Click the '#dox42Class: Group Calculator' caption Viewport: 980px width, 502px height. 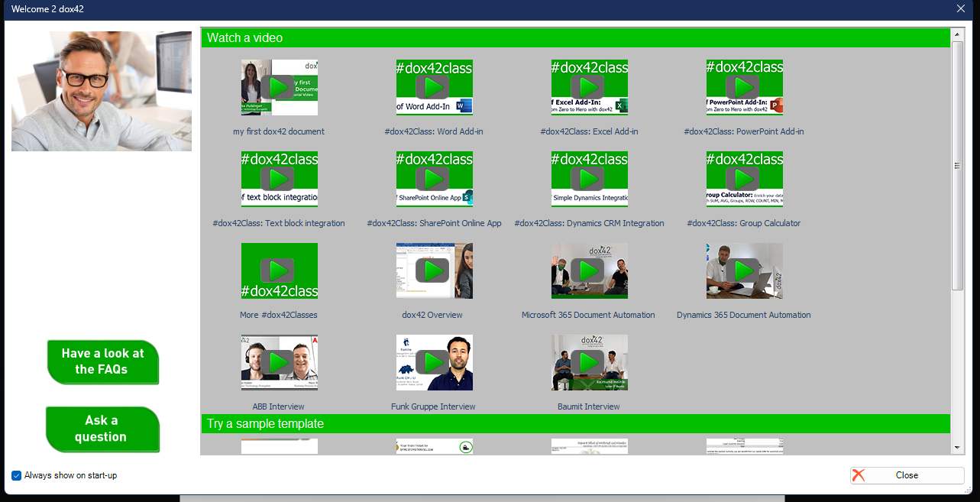coord(744,223)
